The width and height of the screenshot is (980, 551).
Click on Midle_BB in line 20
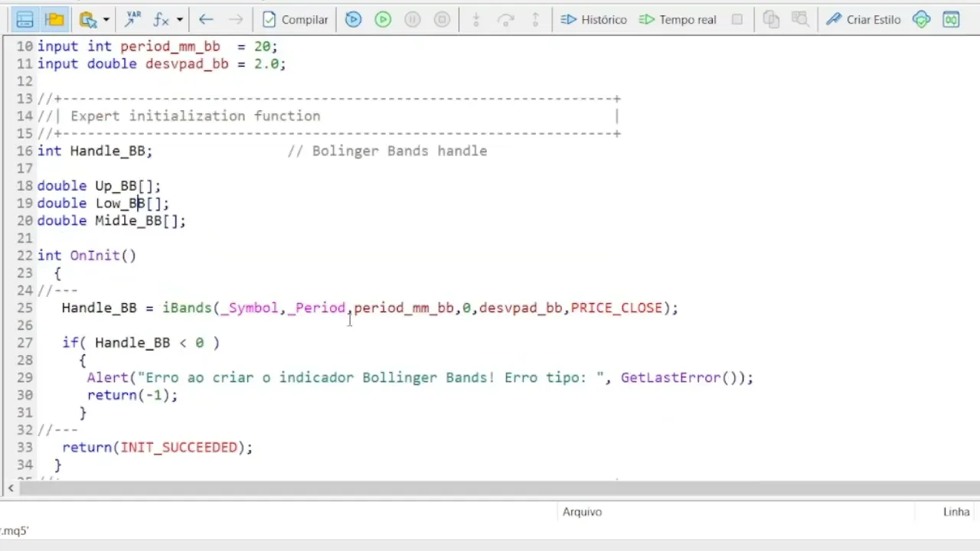click(129, 220)
